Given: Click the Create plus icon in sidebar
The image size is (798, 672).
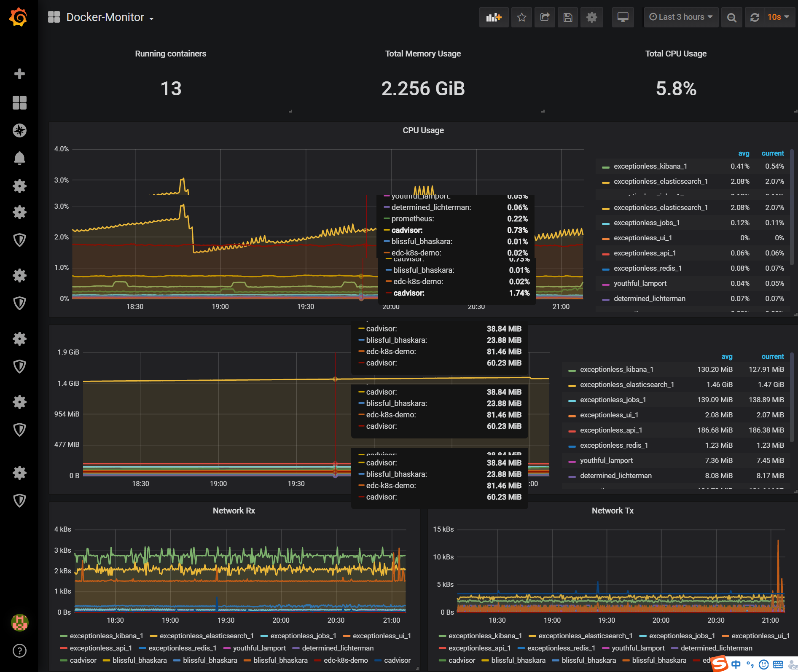Looking at the screenshot, I should coord(19,74).
